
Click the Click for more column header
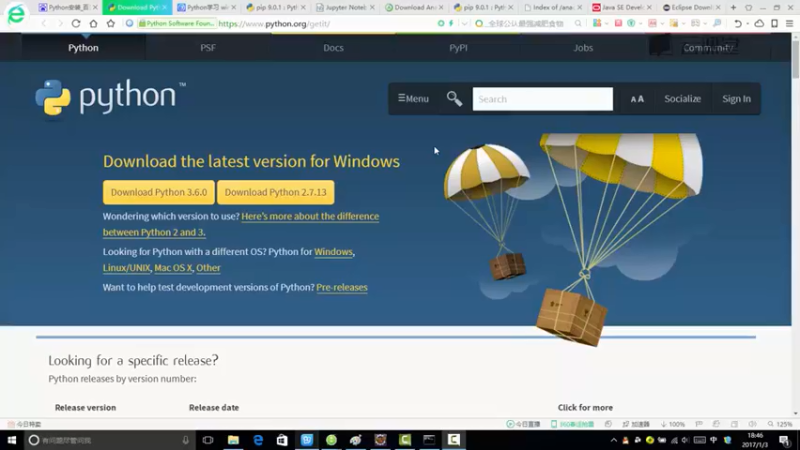coord(585,408)
